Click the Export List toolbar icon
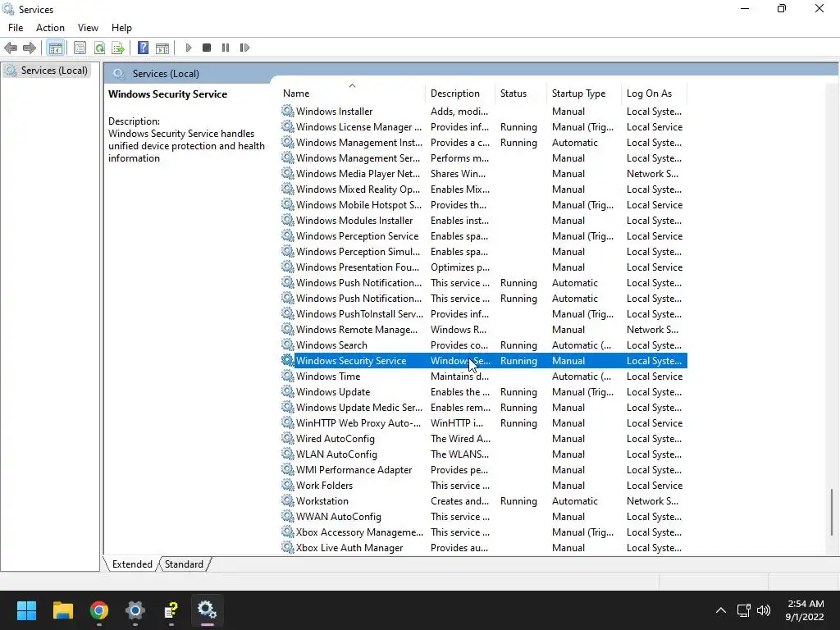840x630 pixels. 118,48
